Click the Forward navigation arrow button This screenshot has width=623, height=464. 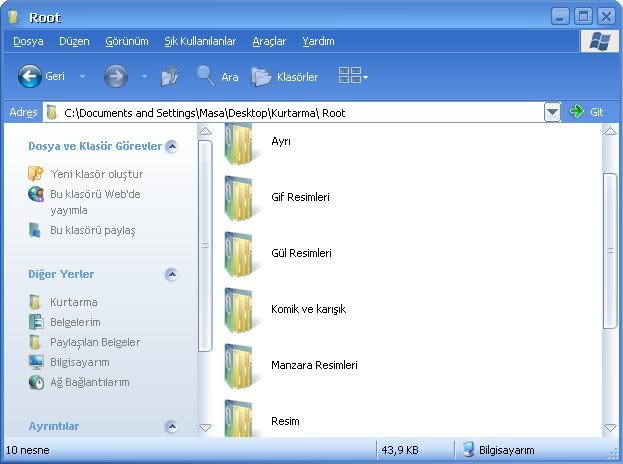pyautogui.click(x=116, y=76)
